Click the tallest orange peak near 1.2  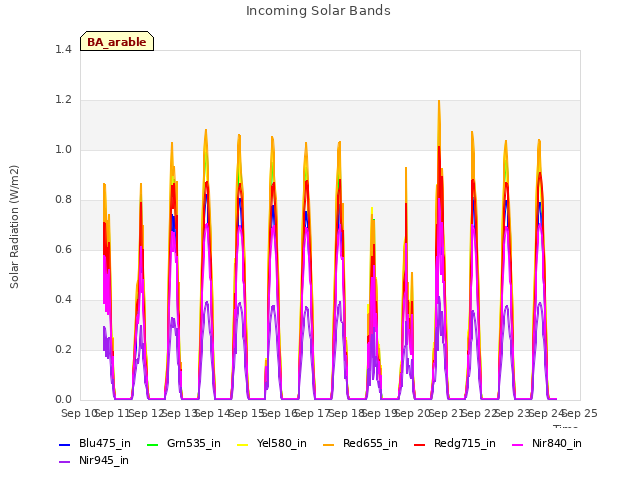click(x=439, y=102)
